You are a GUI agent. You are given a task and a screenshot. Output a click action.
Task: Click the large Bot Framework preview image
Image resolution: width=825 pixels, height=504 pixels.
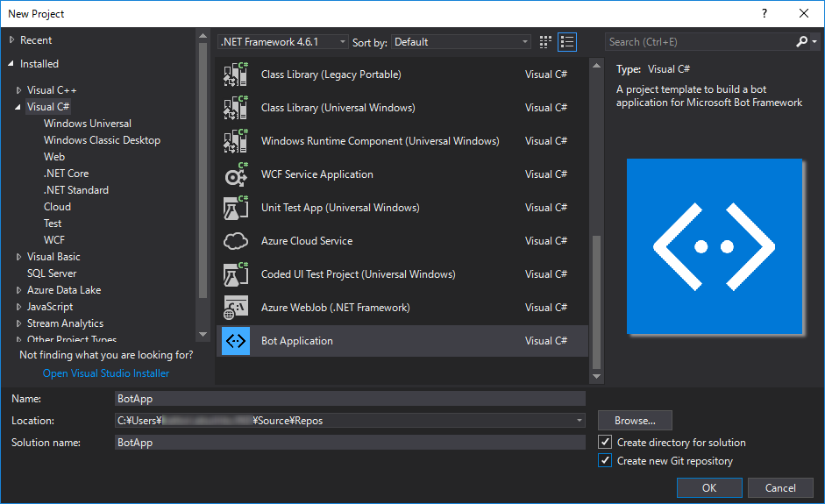pyautogui.click(x=714, y=246)
